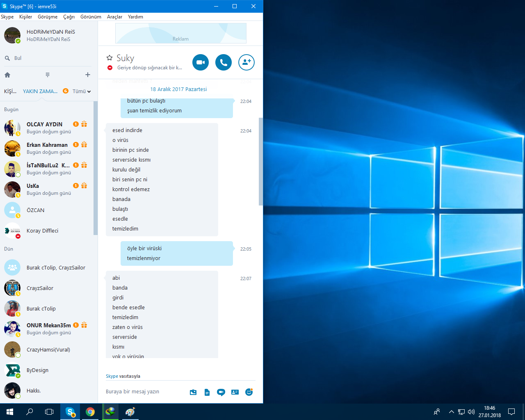Open the emoticon picker

[x=249, y=392]
